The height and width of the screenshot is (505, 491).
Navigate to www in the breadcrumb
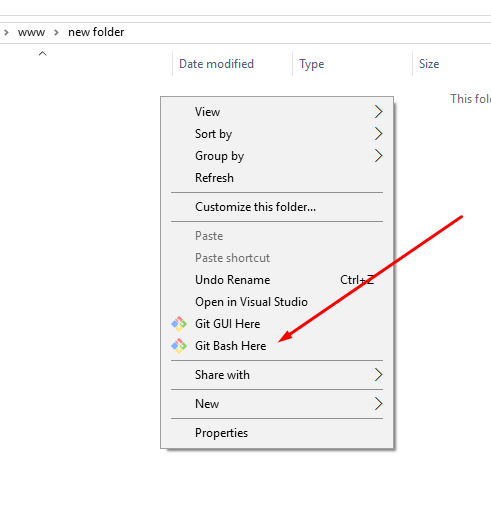[x=31, y=32]
